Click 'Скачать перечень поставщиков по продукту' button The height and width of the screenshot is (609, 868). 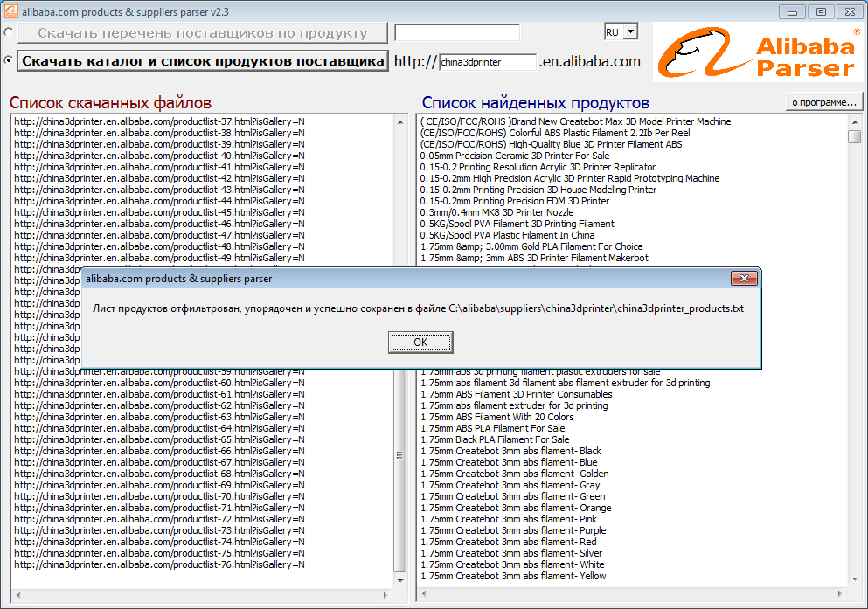click(x=203, y=32)
